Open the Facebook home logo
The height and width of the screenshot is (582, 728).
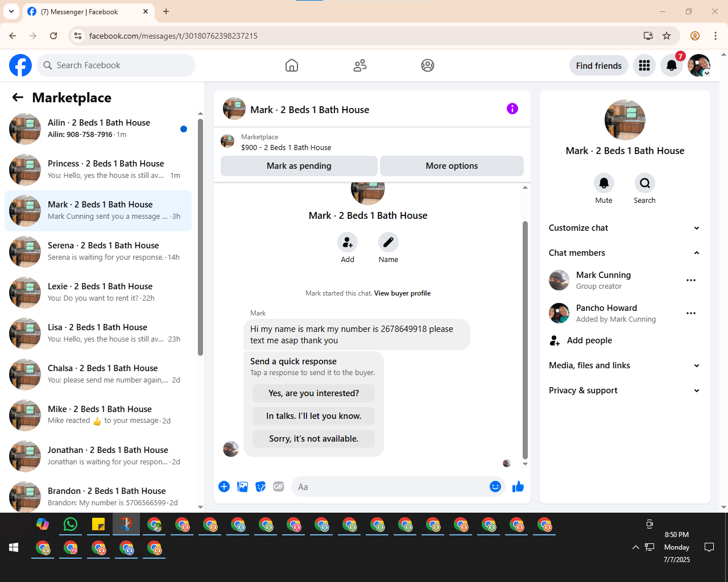pyautogui.click(x=20, y=65)
